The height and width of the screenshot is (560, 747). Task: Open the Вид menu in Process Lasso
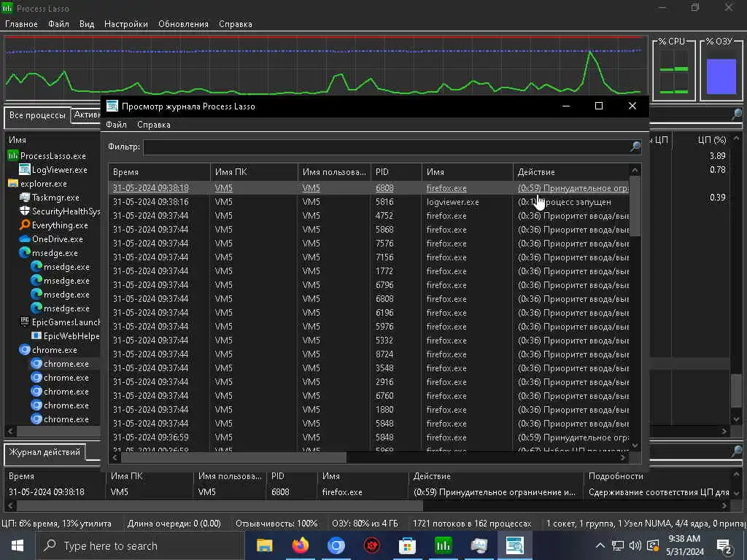(87, 24)
